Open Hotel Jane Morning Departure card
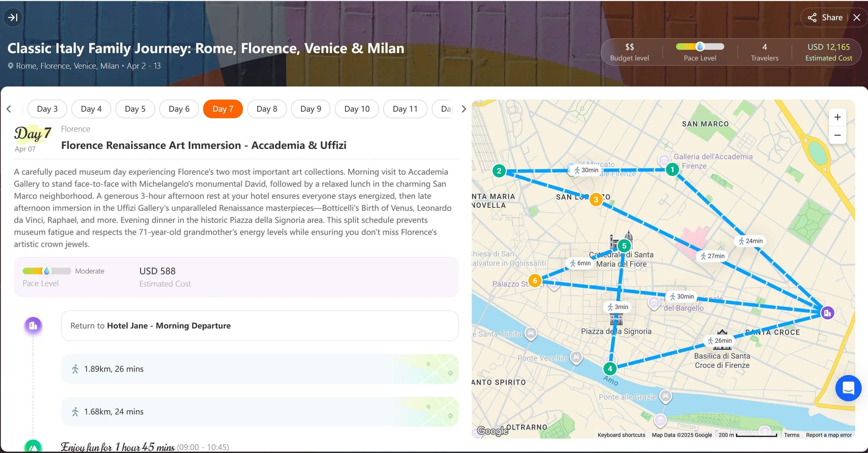This screenshot has height=453, width=868. click(260, 325)
